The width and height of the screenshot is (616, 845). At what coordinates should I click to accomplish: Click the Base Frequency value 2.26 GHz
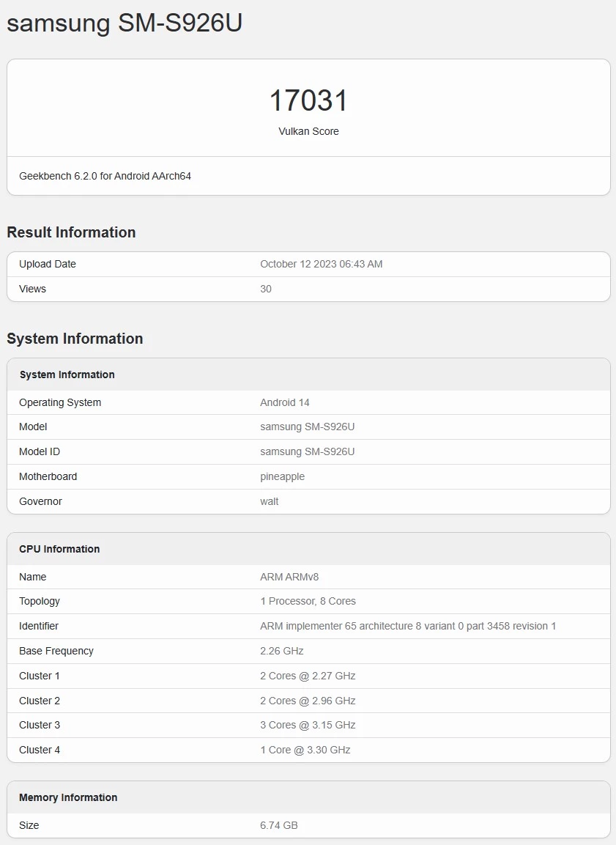click(x=281, y=651)
